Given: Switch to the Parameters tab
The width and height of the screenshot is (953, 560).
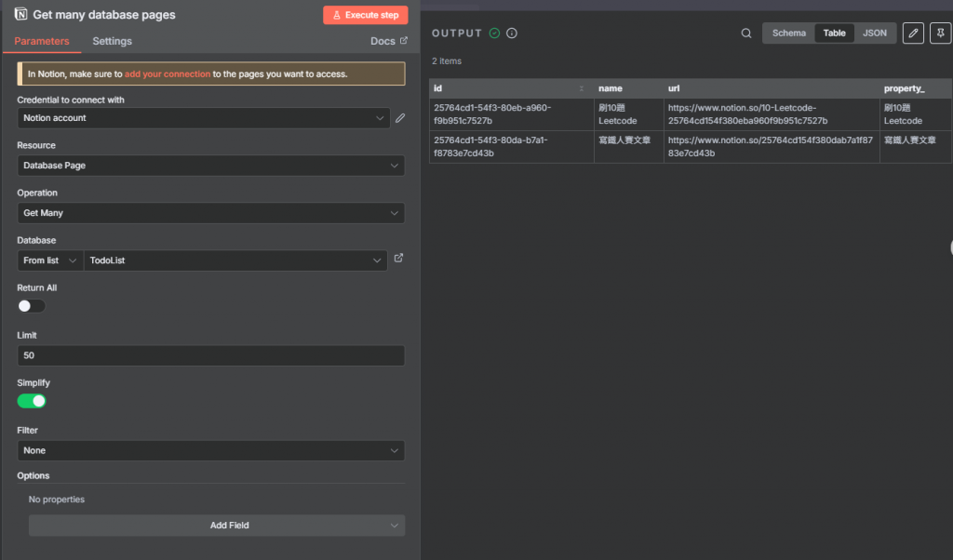Looking at the screenshot, I should coord(42,41).
